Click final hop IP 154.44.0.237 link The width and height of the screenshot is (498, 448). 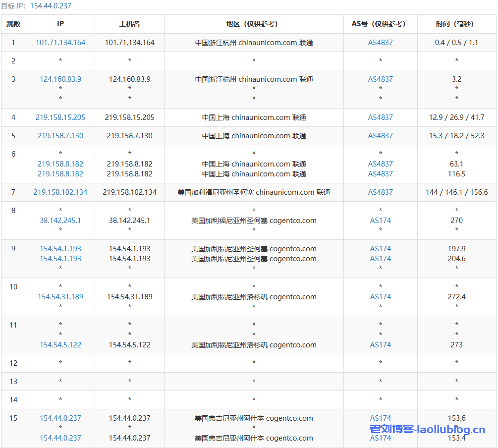[x=60, y=418]
